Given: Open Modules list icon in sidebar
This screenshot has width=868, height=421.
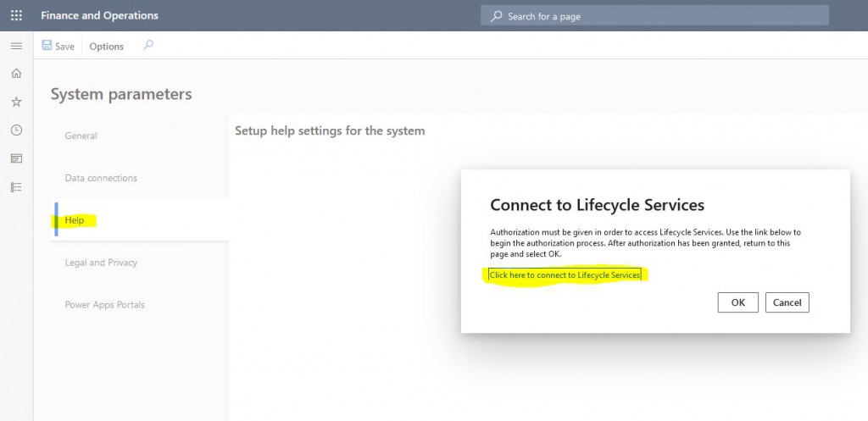Looking at the screenshot, I should [x=17, y=187].
